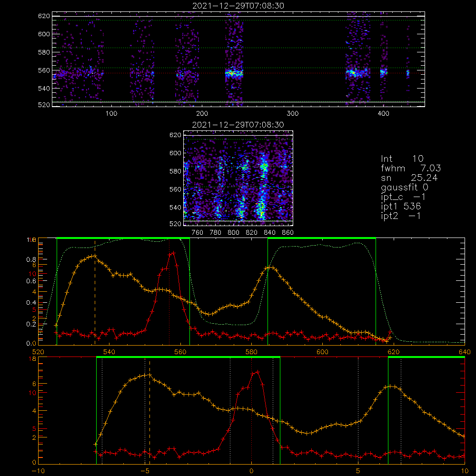Image resolution: width=476 pixels, height=476 pixels.
Task: Click x-axis label 800 on middle plot
Action: pyautogui.click(x=233, y=233)
